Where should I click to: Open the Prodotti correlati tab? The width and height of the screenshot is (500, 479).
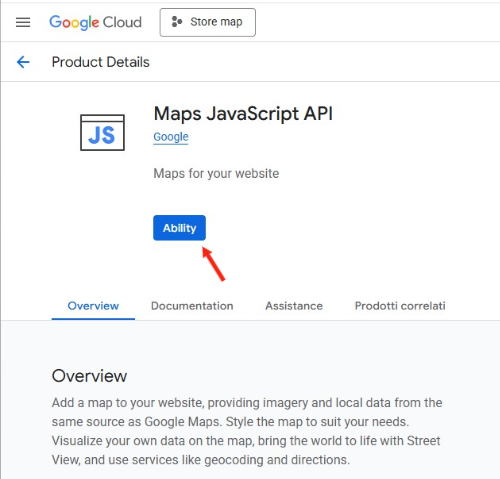click(400, 306)
